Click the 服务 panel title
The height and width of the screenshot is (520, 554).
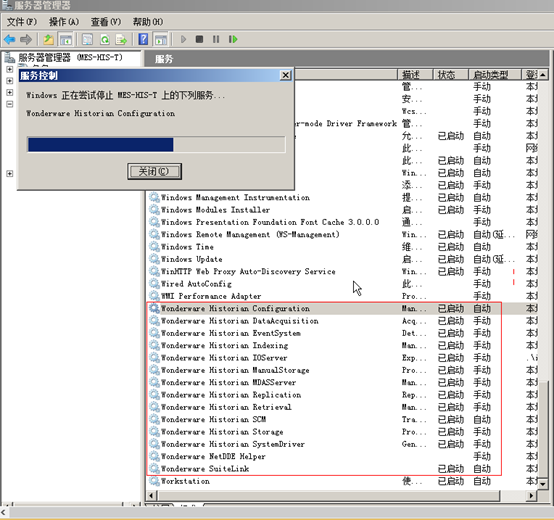pyautogui.click(x=164, y=59)
